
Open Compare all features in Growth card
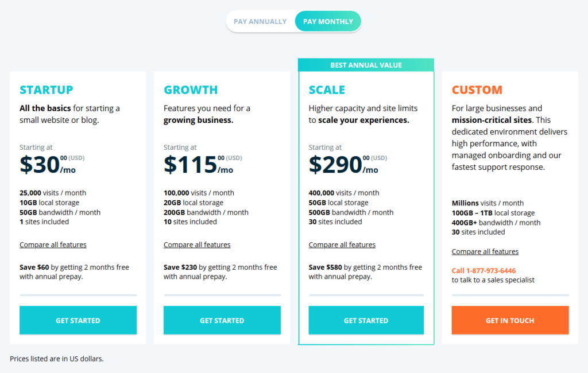[x=197, y=245]
